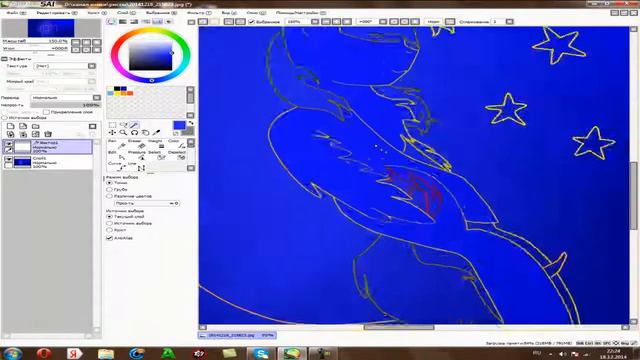Click the navigator preview thumbnail
The width and height of the screenshot is (640, 360).
51,28
